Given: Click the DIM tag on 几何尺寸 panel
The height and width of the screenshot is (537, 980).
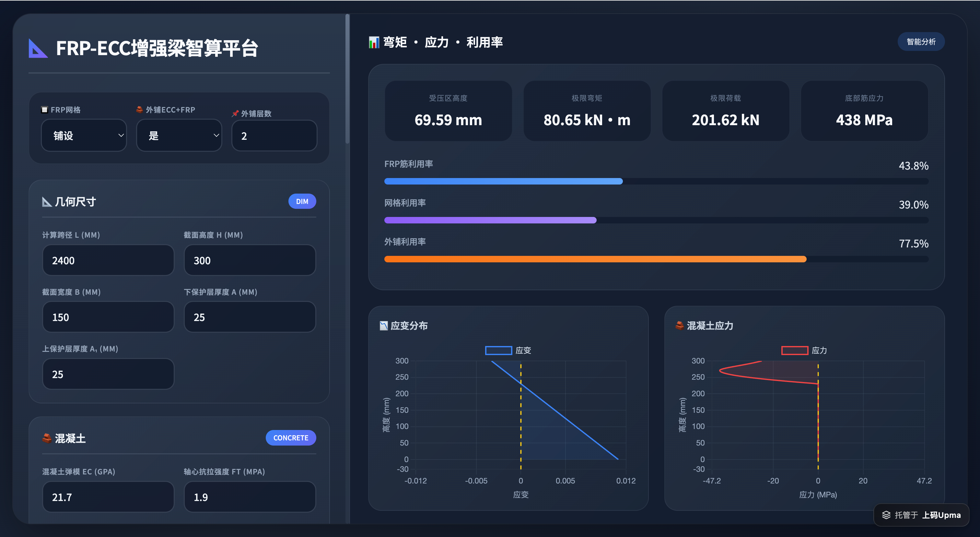Looking at the screenshot, I should click(302, 201).
